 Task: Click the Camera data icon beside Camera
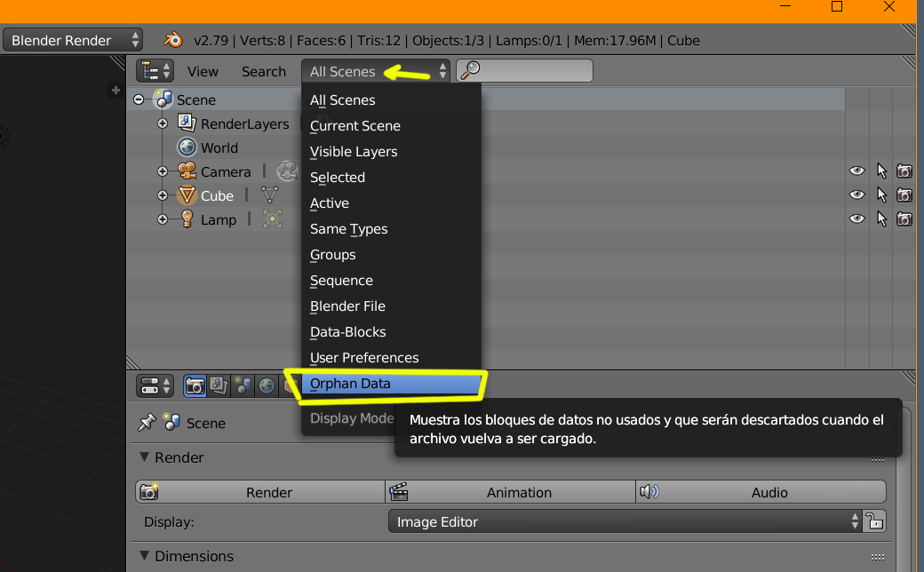tap(287, 171)
